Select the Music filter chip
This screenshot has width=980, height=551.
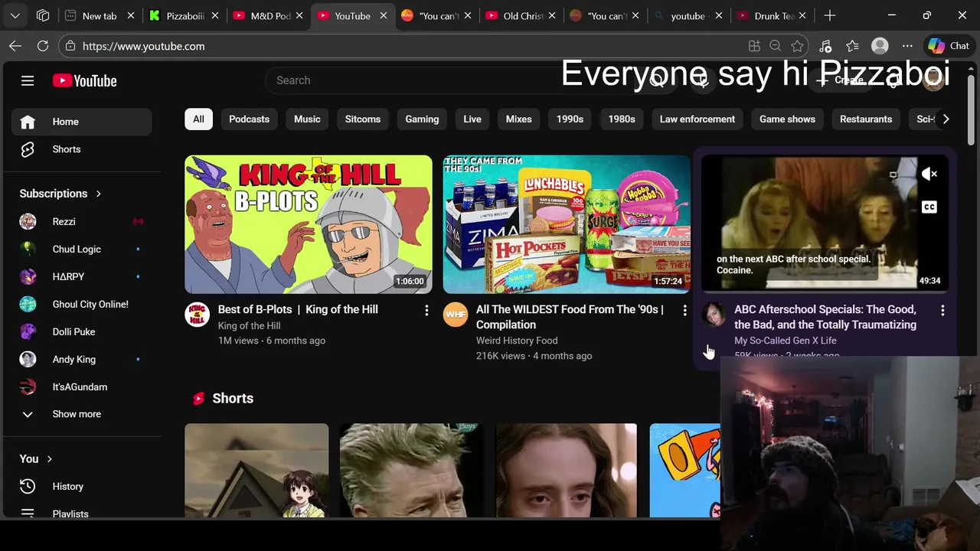click(x=307, y=119)
